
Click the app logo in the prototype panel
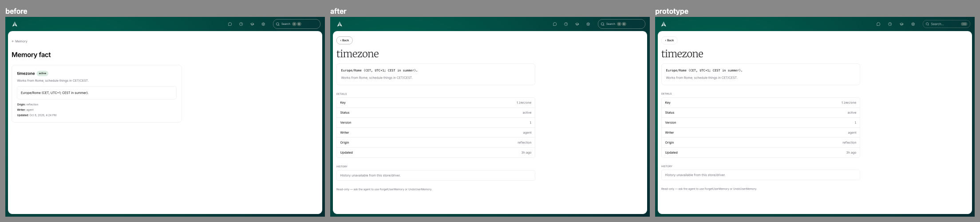coord(664,24)
